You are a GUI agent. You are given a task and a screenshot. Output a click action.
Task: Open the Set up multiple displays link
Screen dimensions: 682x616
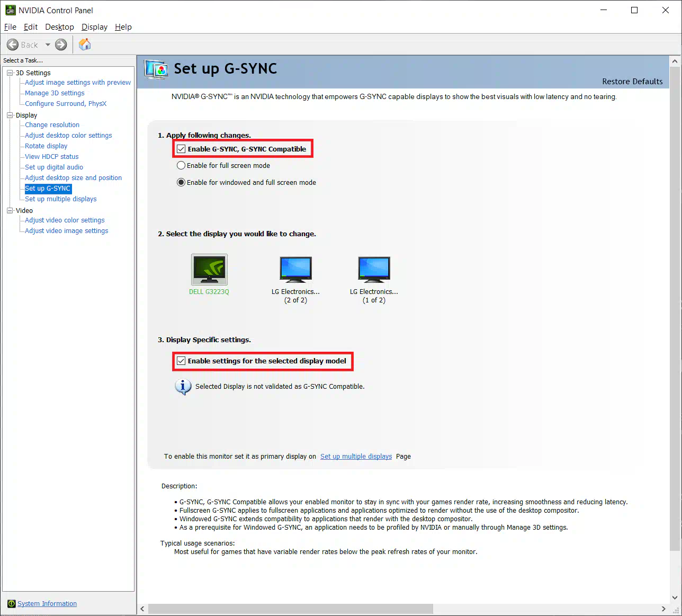356,457
